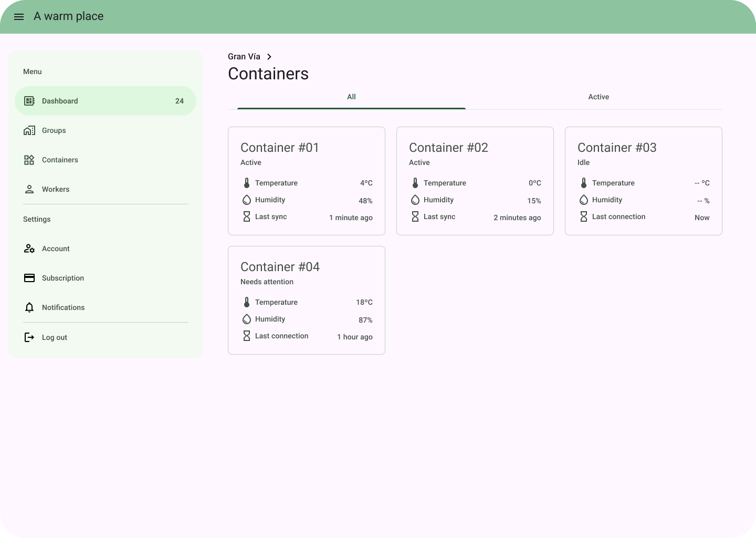Open the Container #02 card title
The height and width of the screenshot is (538, 756).
point(448,148)
